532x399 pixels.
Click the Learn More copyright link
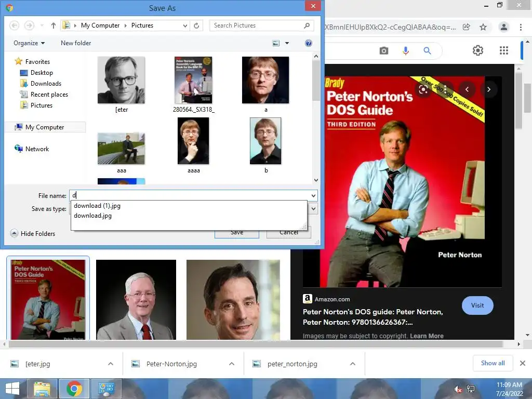click(x=427, y=336)
